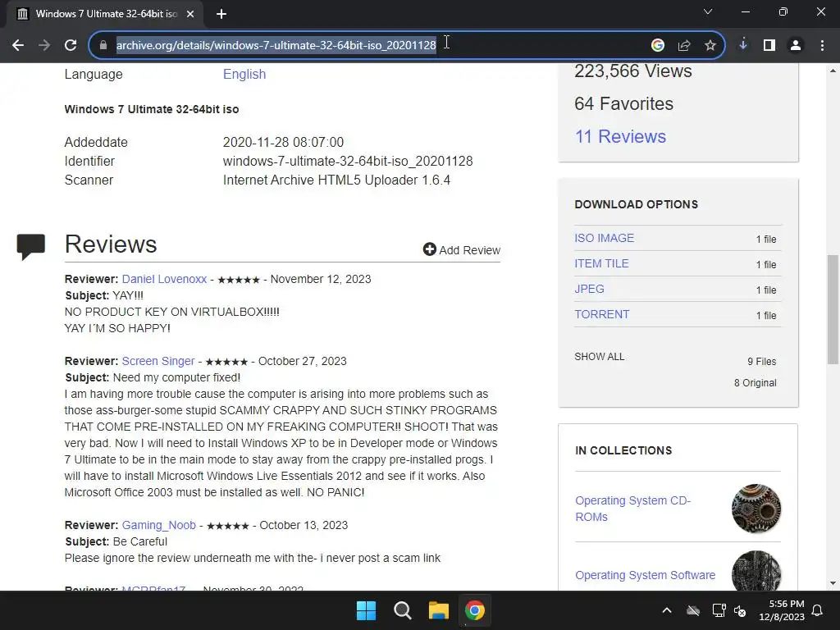840x630 pixels.
Task: Open the English language link
Action: click(x=244, y=74)
